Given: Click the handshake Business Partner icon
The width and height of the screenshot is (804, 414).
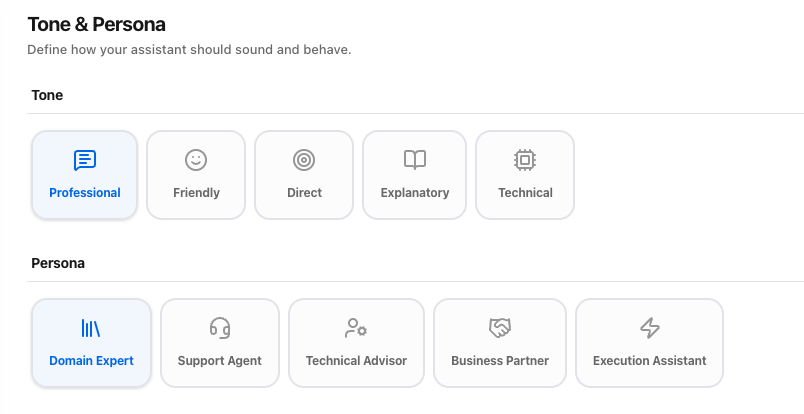Looking at the screenshot, I should (x=500, y=328).
